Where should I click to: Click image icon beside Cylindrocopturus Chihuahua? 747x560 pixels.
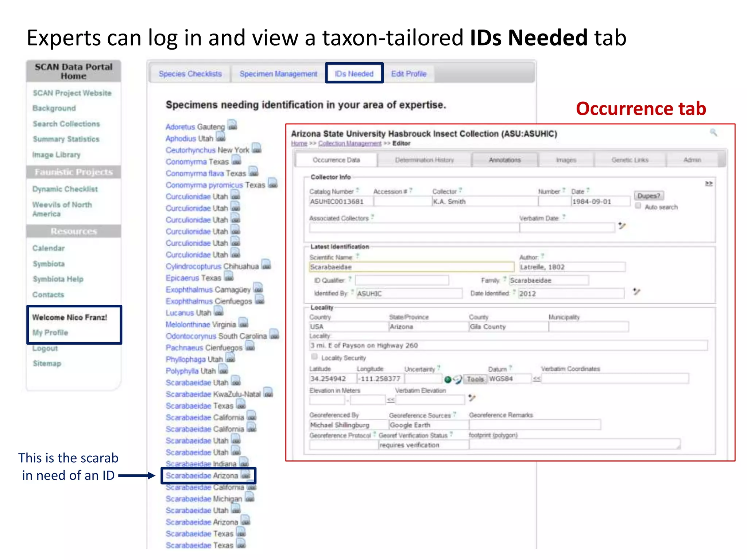(266, 265)
